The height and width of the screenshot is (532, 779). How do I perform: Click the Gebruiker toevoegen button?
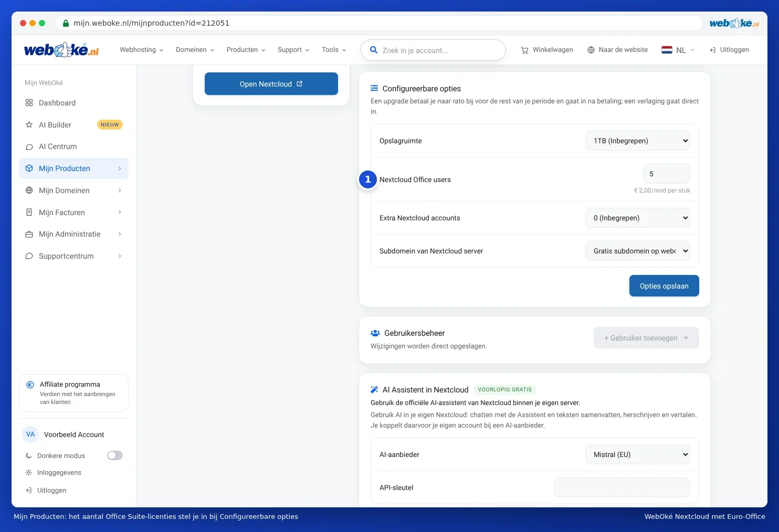[646, 338]
